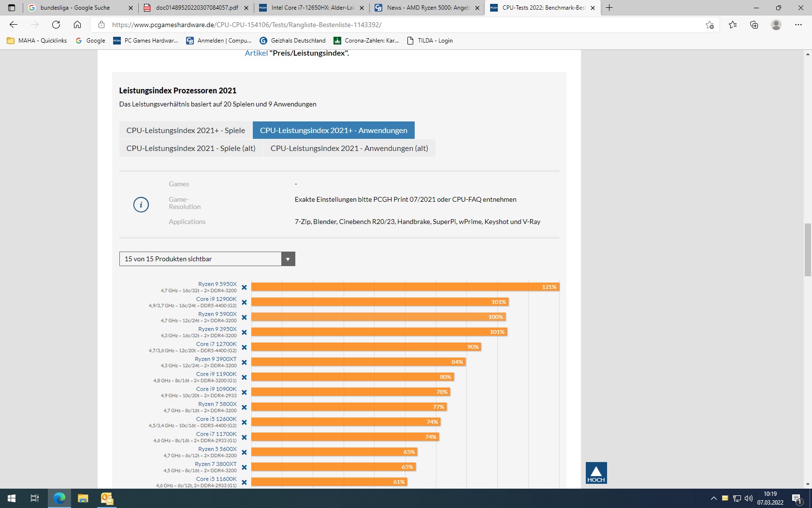The width and height of the screenshot is (812, 508).
Task: Open the Google bookmark
Action: point(90,41)
